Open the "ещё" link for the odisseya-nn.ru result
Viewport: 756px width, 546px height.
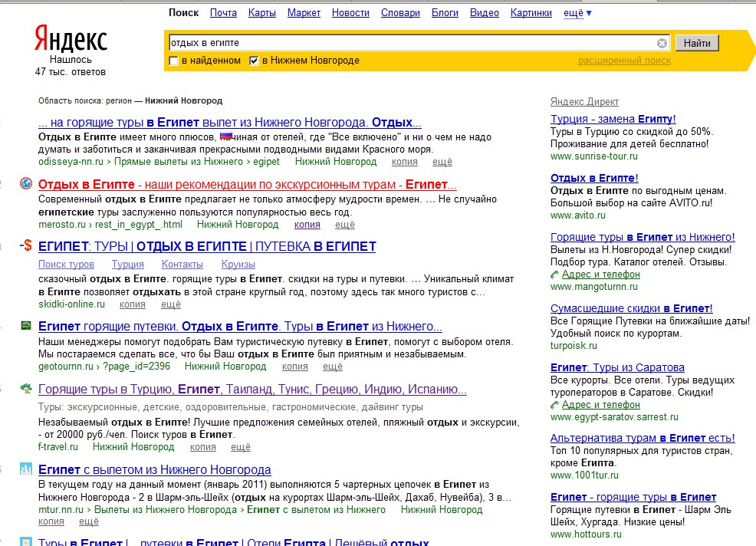click(442, 162)
